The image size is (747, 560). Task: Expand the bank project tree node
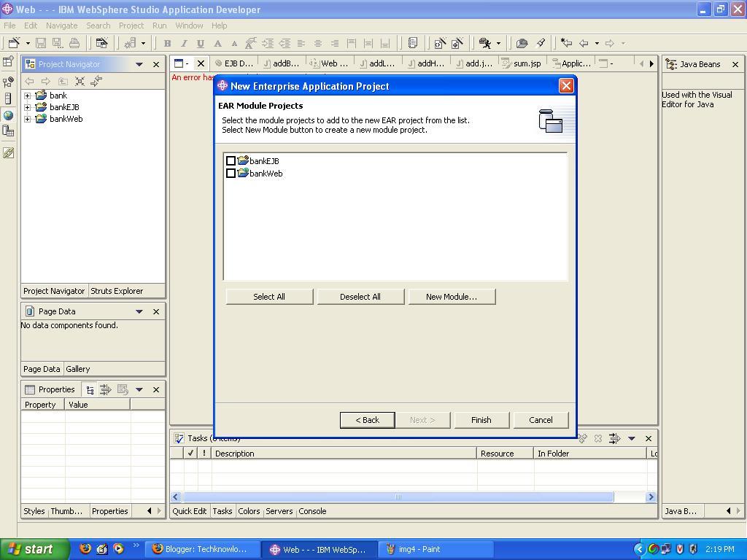tap(27, 96)
